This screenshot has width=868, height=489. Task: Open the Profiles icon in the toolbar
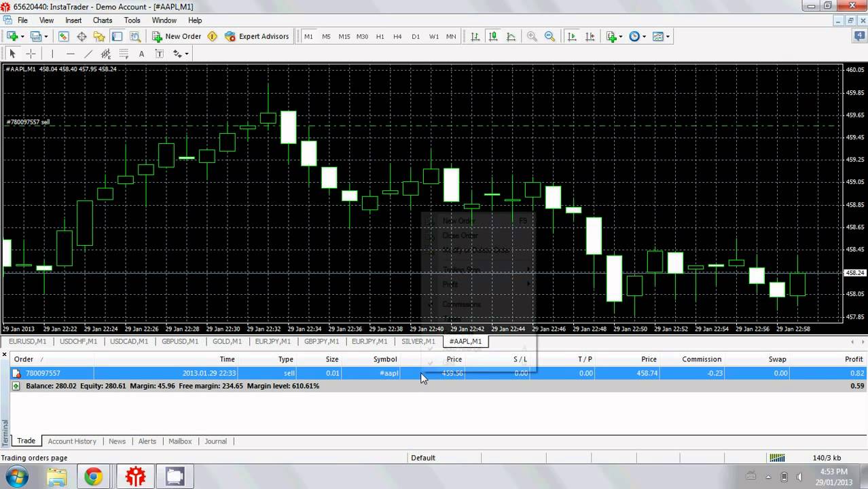point(36,37)
